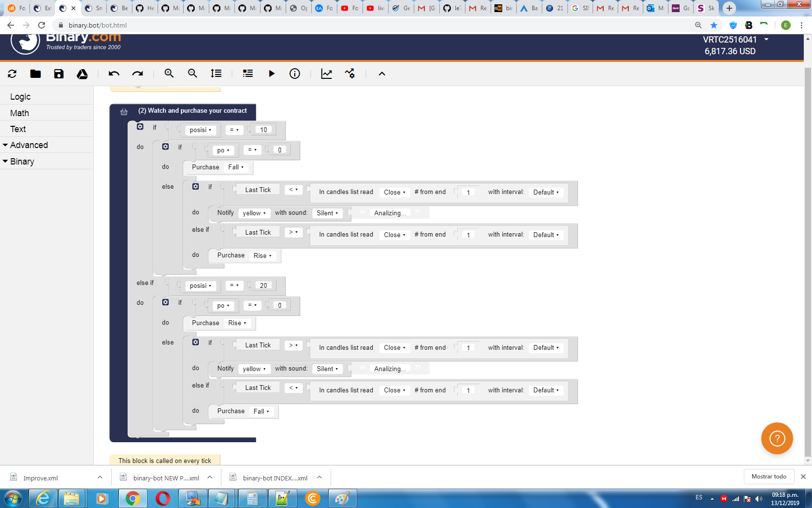Click Mostrar todo in the downloads bar
Viewport: 812px width, 508px height.
click(769, 477)
